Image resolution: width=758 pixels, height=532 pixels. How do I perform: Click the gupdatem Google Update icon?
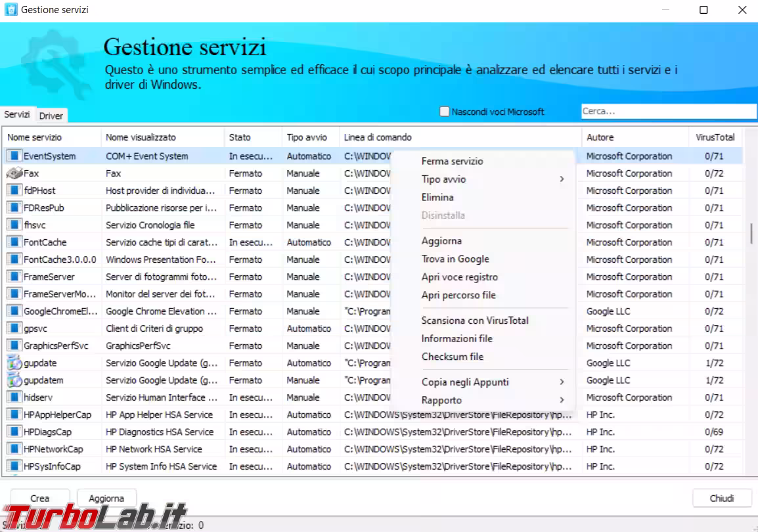tap(14, 380)
